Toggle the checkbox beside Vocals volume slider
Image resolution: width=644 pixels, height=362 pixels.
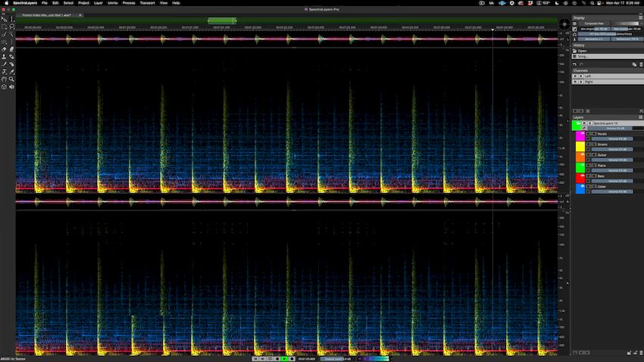pyautogui.click(x=588, y=139)
